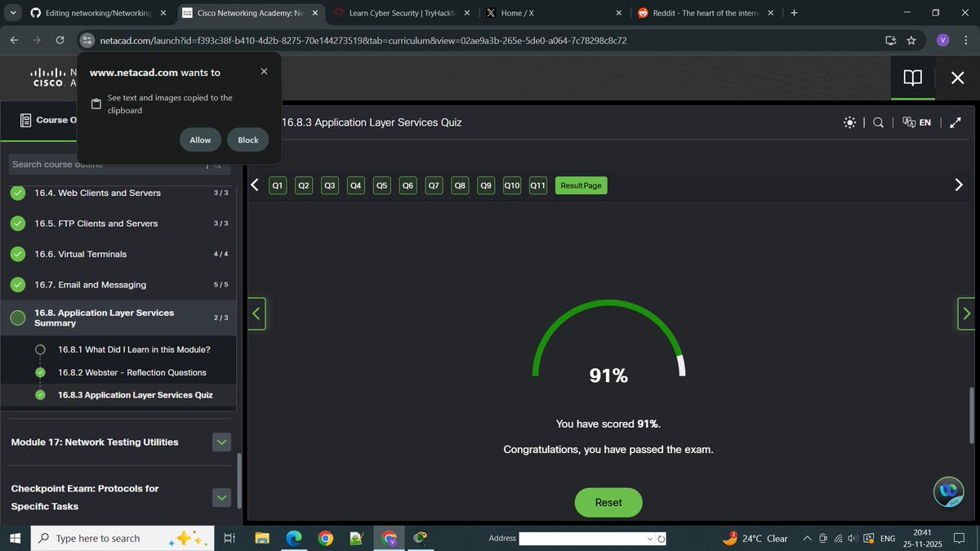Jump to question Q4
The width and height of the screenshot is (980, 551).
pyautogui.click(x=356, y=185)
